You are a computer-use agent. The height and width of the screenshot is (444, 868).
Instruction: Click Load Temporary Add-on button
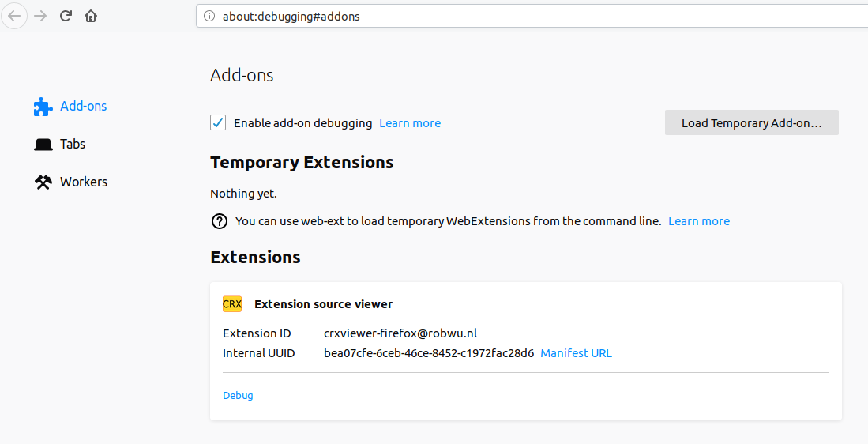(752, 123)
